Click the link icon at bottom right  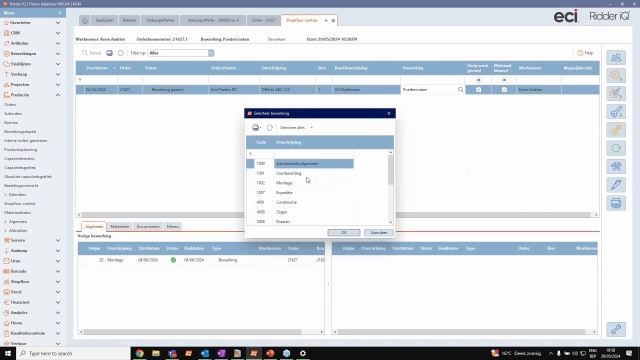click(616, 329)
